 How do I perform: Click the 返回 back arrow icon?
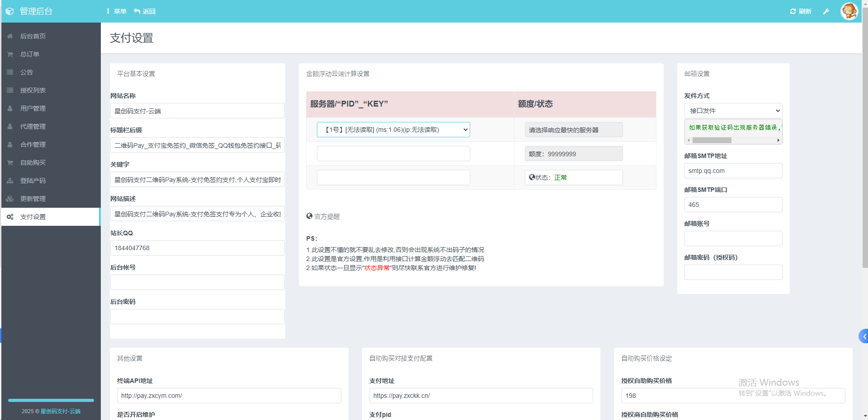pos(137,11)
